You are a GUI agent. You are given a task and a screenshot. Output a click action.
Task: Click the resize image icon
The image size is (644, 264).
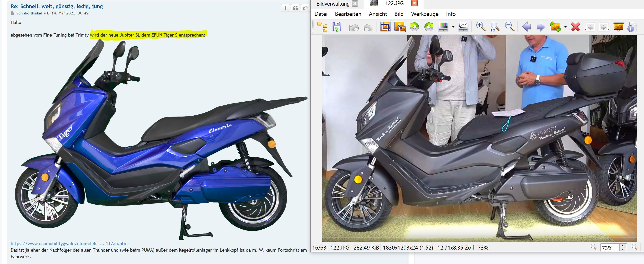click(400, 27)
